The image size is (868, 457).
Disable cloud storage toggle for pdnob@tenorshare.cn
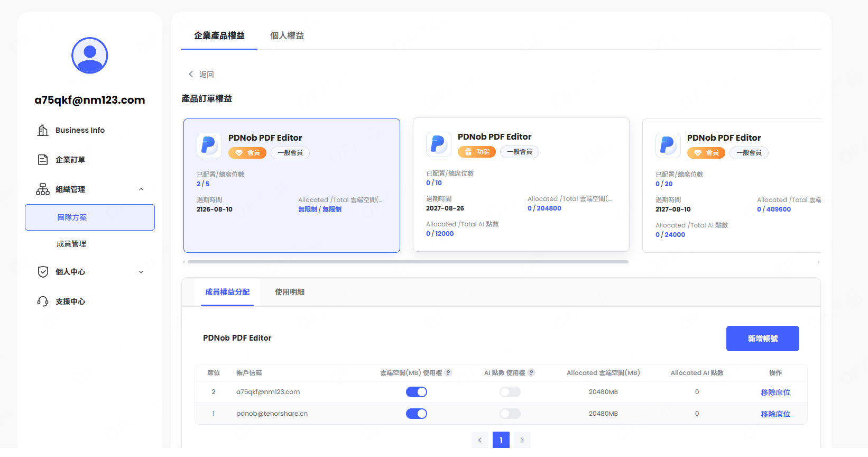[x=417, y=414]
